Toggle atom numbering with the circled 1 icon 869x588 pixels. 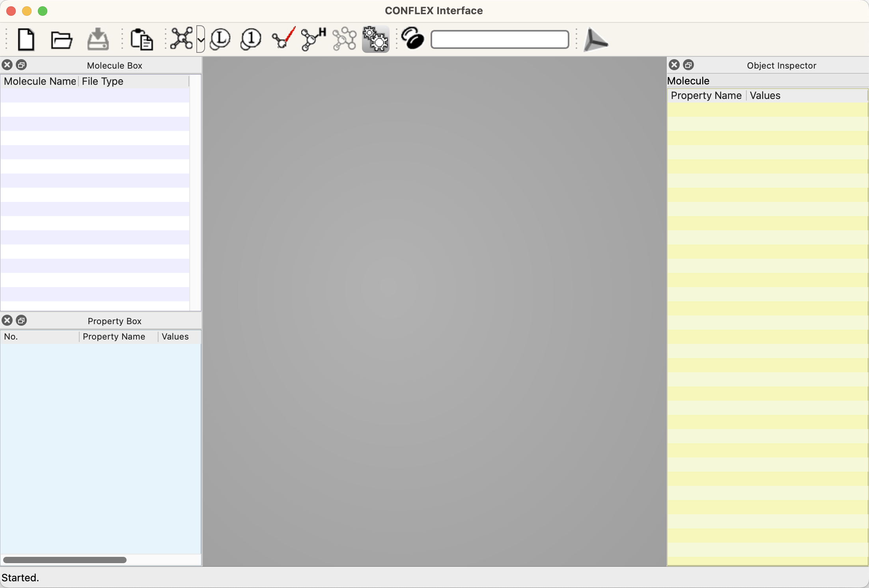pyautogui.click(x=251, y=39)
